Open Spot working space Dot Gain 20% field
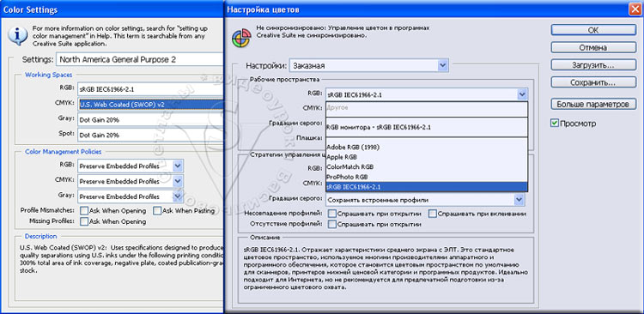The height and width of the screenshot is (314, 644). coord(150,135)
